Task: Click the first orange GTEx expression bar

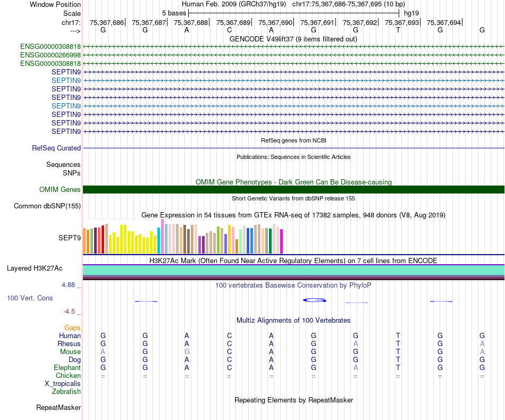Action: 85,241
